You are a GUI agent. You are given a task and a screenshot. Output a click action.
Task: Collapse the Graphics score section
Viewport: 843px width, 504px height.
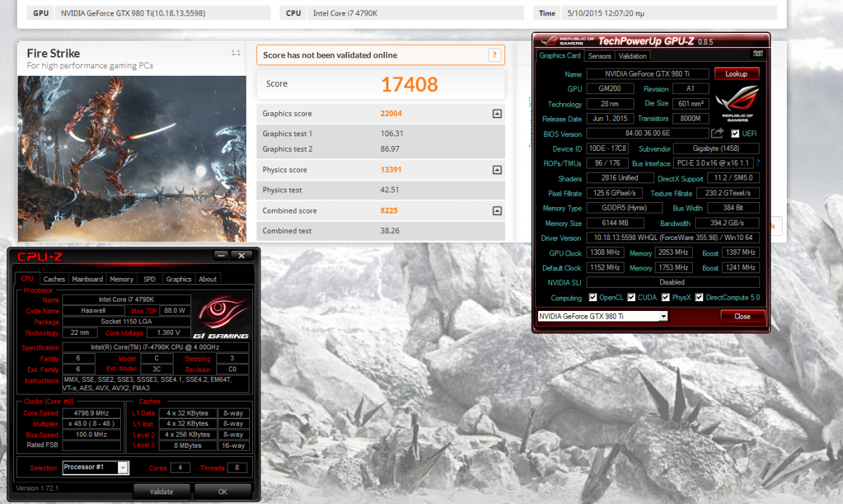[497, 114]
